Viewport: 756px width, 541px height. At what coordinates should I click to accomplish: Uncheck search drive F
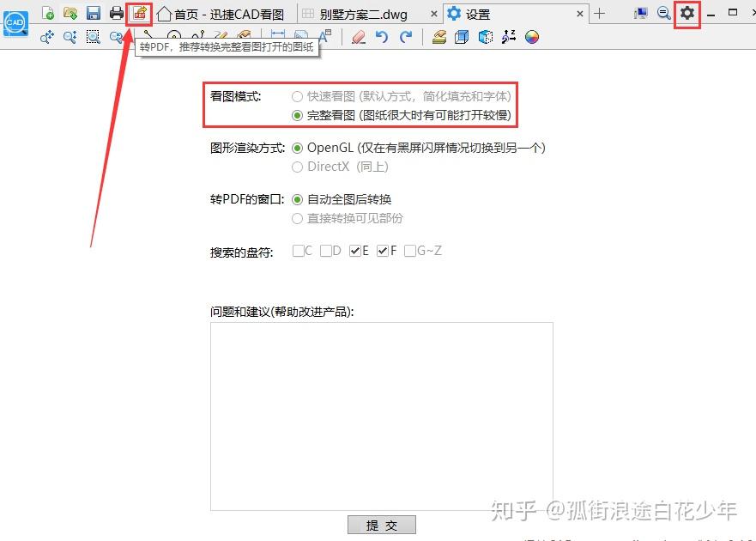[383, 251]
